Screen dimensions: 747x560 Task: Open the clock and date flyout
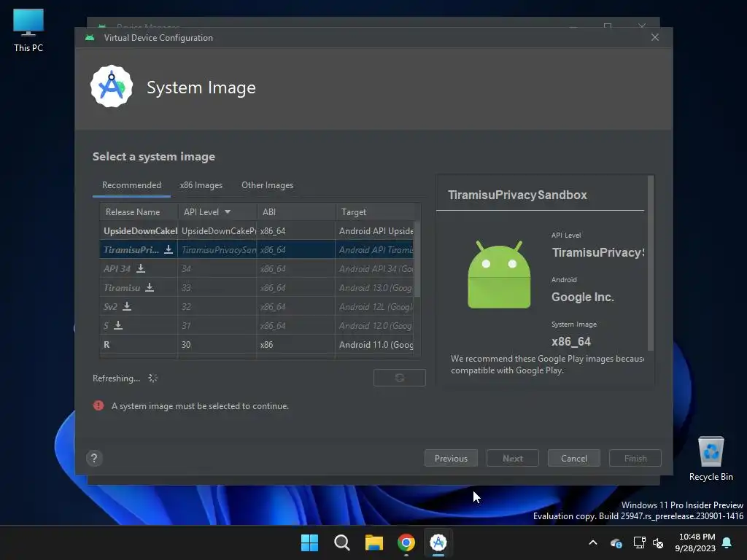[x=695, y=542]
